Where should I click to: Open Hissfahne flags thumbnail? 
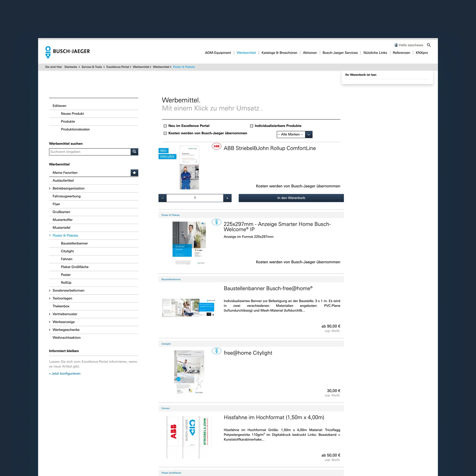point(189,438)
